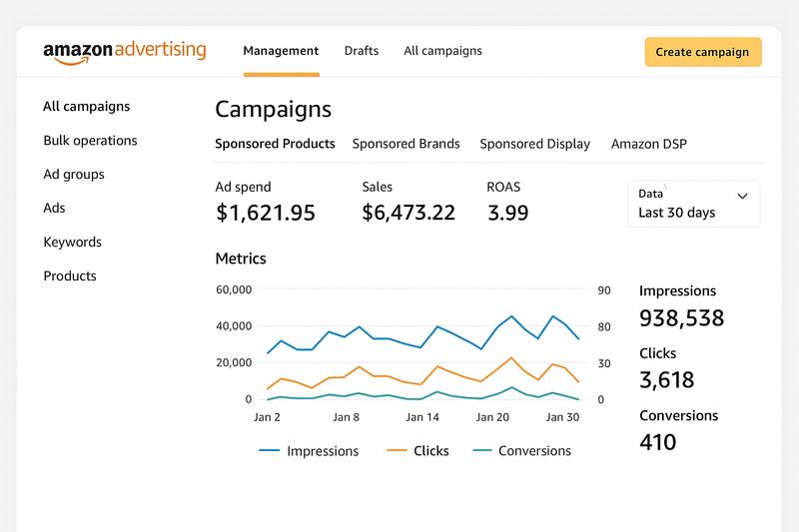This screenshot has width=799, height=532.
Task: Select All campaigns in the sidebar
Action: point(87,107)
